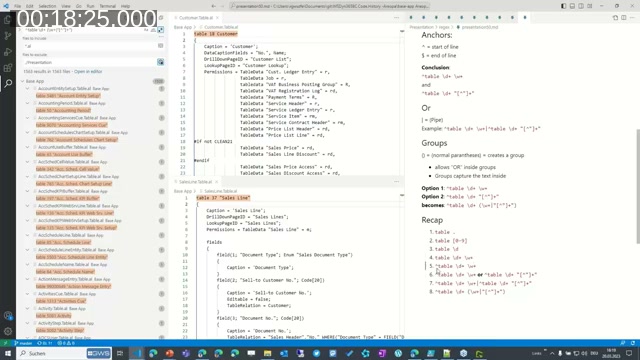Viewport: 640px width, 360px height.
Task: Click the files to exclude input field
Action: 90,62
